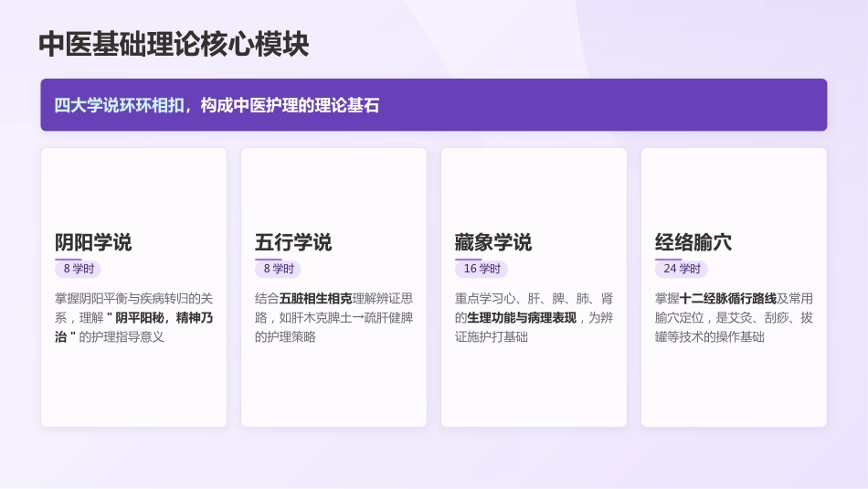Image resolution: width=868 pixels, height=489 pixels.
Task: Select the 五行学说 card heading
Action: click(293, 242)
